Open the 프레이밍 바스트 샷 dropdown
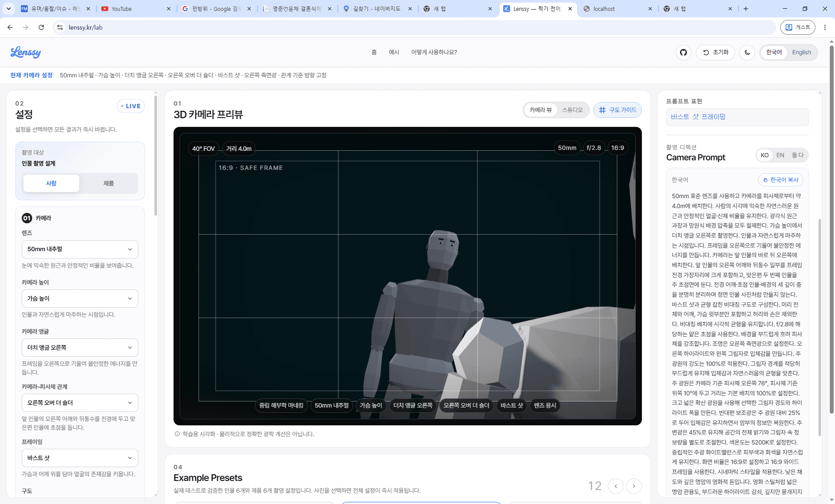The width and height of the screenshot is (835, 504). (x=80, y=458)
